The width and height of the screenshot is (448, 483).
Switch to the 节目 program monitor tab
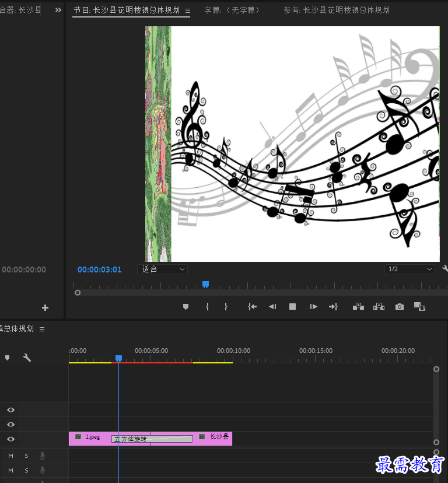pyautogui.click(x=127, y=10)
